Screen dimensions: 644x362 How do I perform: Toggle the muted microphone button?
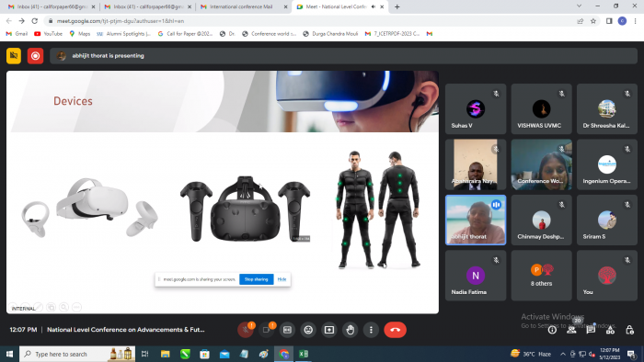tap(246, 330)
